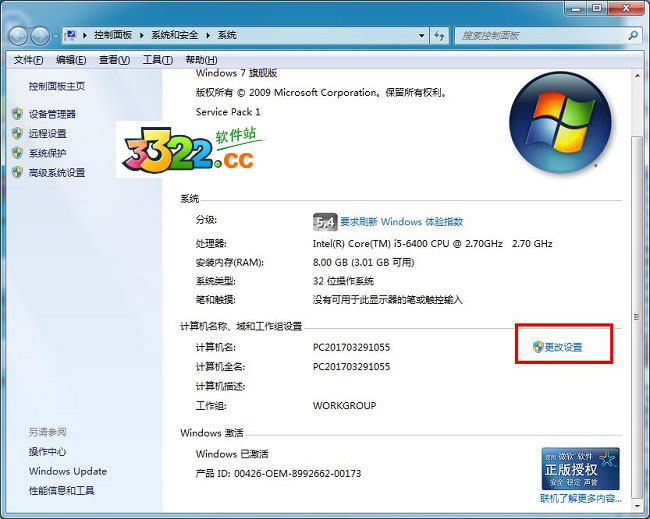
Task: Click the Windows 已激活 status text
Action: (232, 454)
